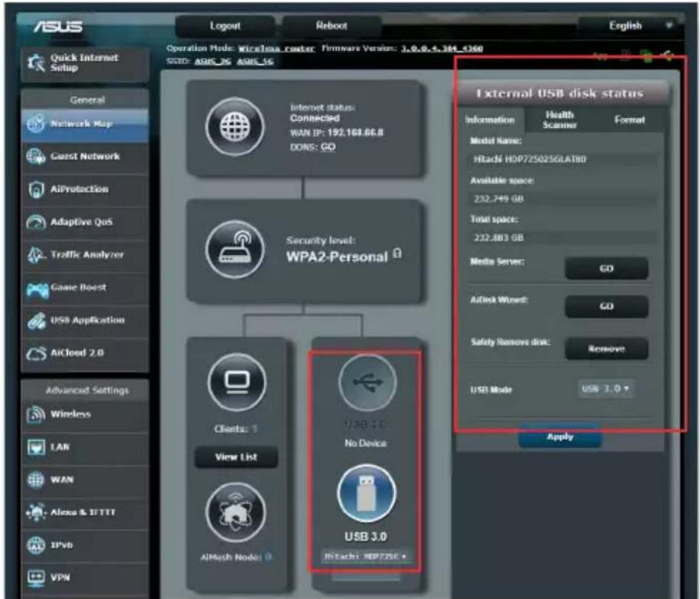
Task: Click the Logout button
Action: point(225,26)
